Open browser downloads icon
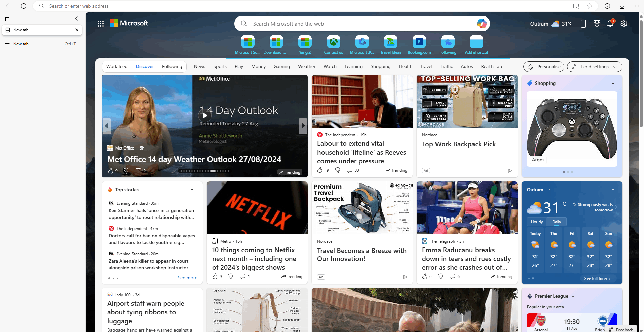The image size is (644, 332). pyautogui.click(x=622, y=6)
